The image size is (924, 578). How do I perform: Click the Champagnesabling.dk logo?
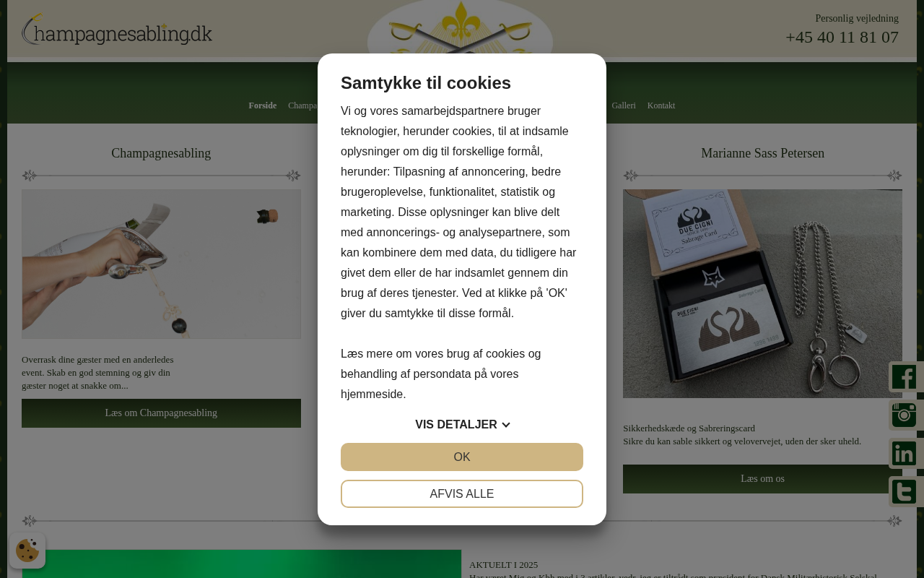[117, 30]
